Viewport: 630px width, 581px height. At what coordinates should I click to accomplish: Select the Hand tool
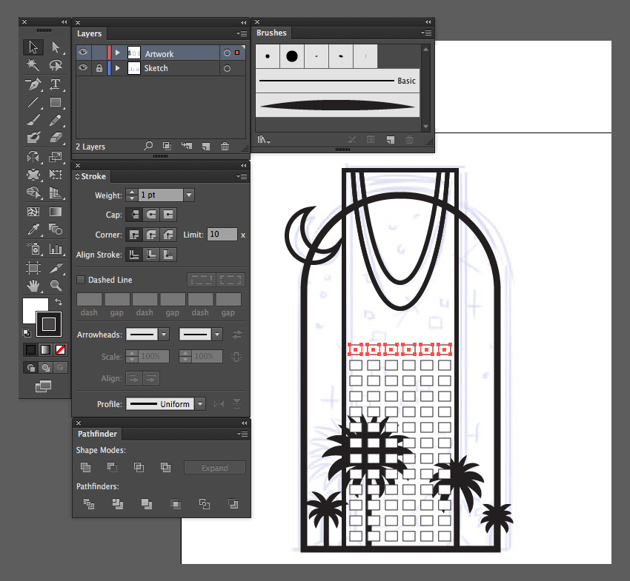coord(33,286)
